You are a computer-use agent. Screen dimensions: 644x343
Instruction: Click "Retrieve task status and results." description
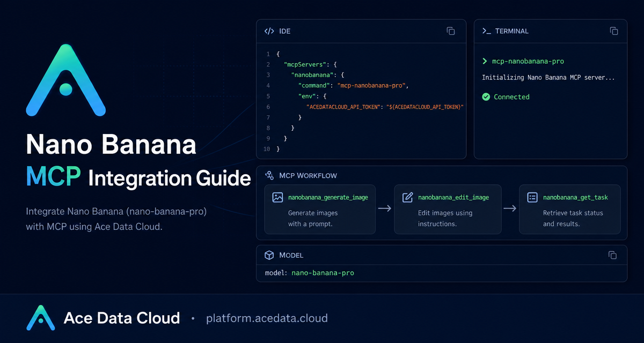click(573, 219)
